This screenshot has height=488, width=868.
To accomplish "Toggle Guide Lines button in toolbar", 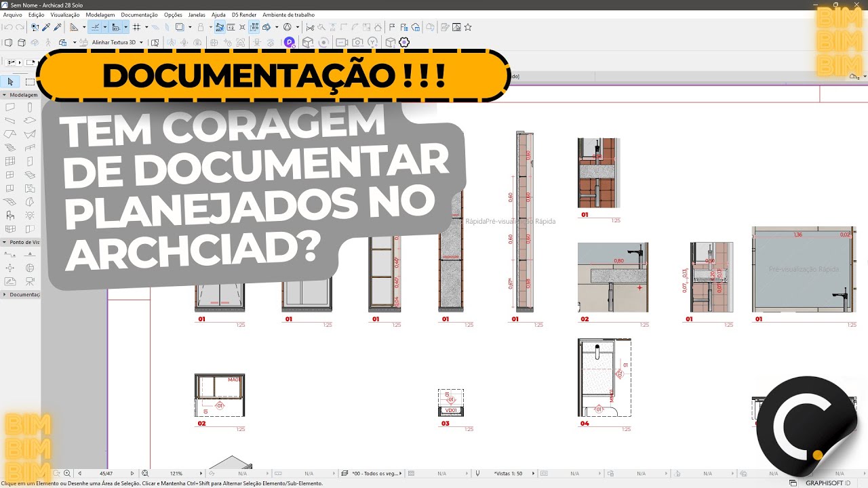I will point(96,27).
